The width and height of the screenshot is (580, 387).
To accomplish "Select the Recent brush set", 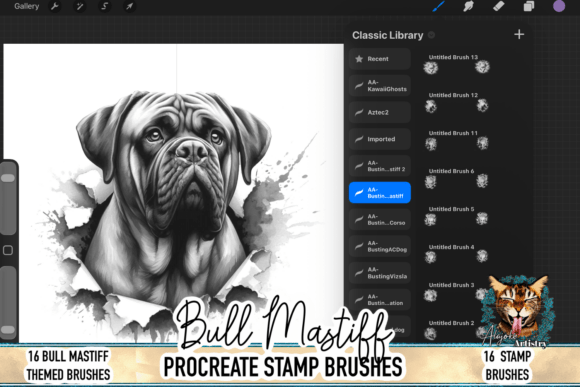I will click(x=380, y=59).
